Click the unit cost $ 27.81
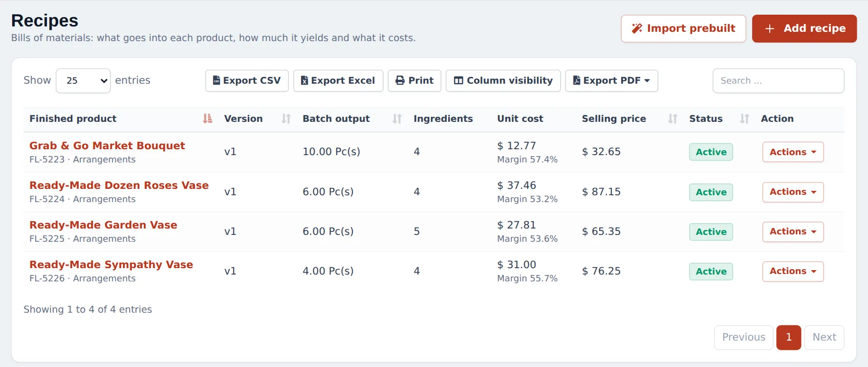This screenshot has width=868, height=367. [517, 225]
